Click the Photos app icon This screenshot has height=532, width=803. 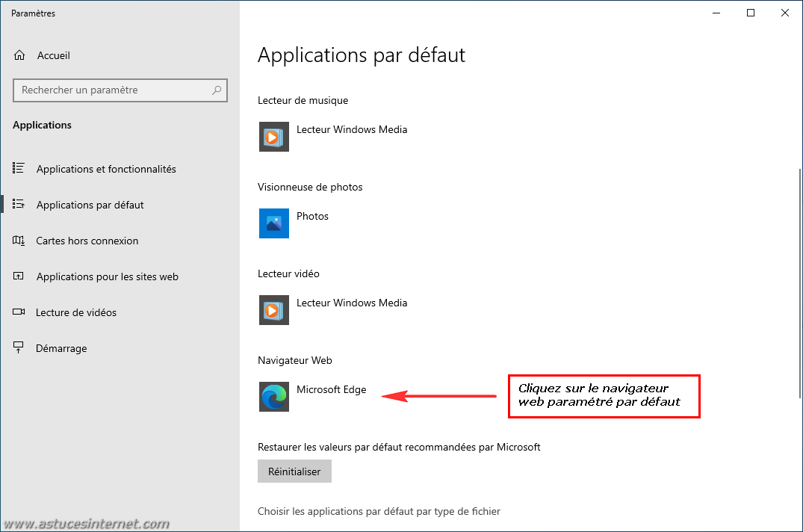274,223
